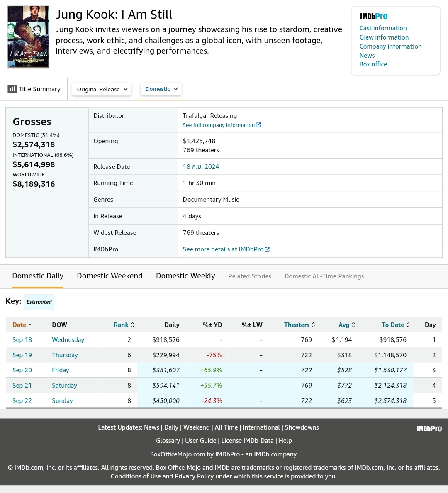Open the Sep 22 date link
Image resolution: width=448 pixels, height=493 pixels.
[x=22, y=401]
